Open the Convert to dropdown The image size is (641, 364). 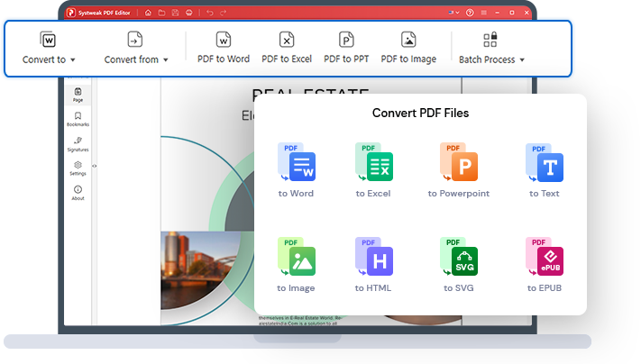(49, 48)
